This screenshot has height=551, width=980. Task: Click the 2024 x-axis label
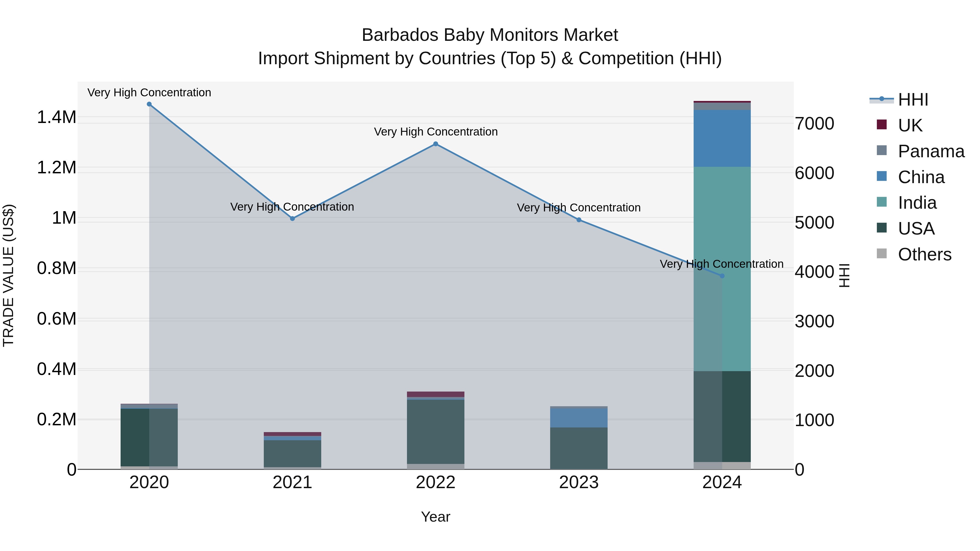click(x=722, y=482)
